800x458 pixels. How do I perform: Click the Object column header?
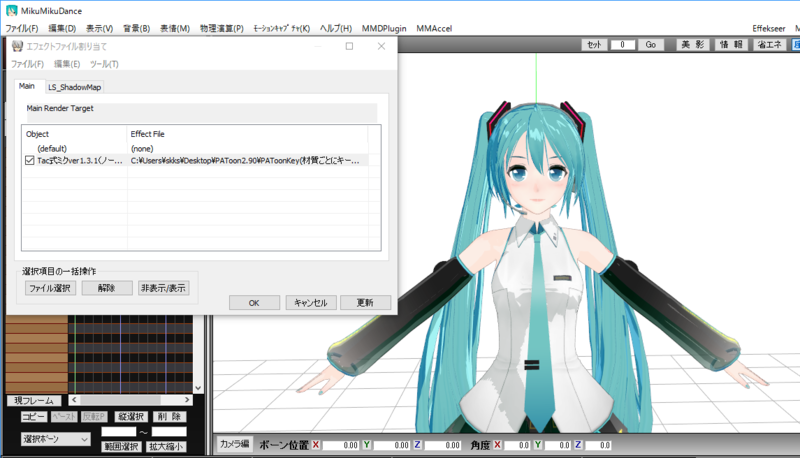tap(74, 134)
